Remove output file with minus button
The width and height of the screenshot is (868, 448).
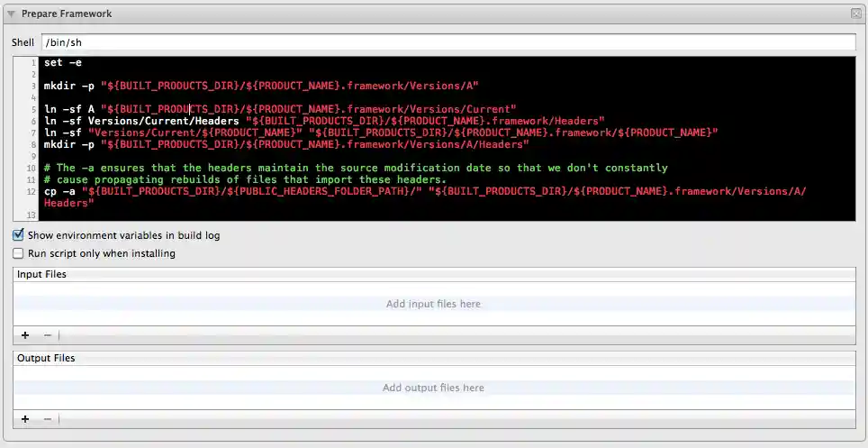click(48, 418)
